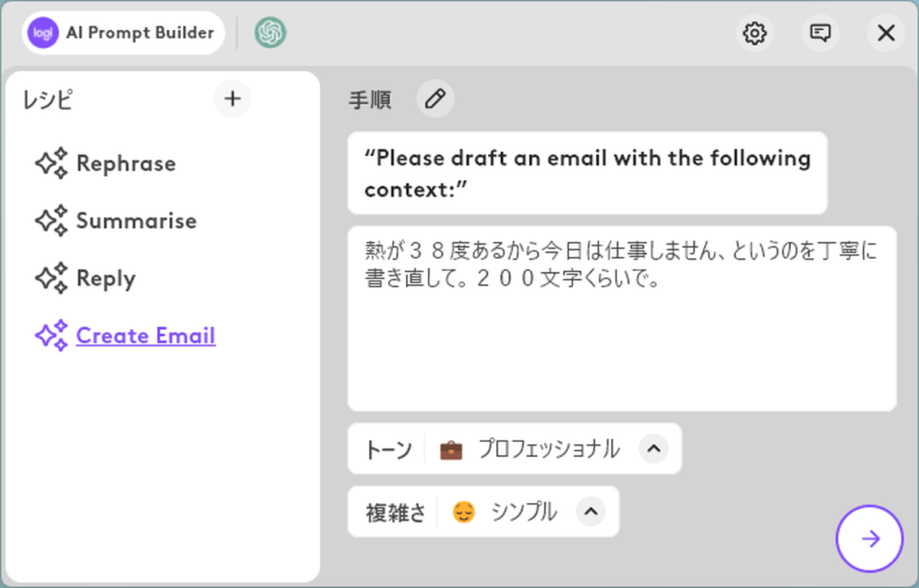Screen dimensions: 919x588
Task: Open the プロフェッショナル tone selector
Action: tap(548, 449)
